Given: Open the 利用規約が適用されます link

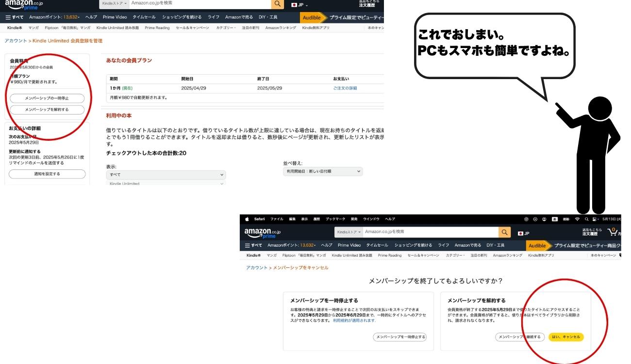Looking at the screenshot, I should [354, 320].
